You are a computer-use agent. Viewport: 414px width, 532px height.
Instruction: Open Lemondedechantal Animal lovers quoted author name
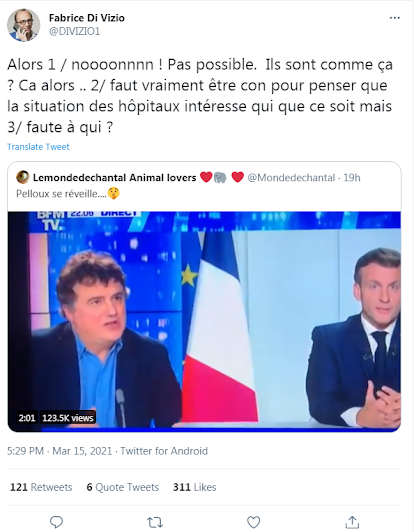point(115,177)
